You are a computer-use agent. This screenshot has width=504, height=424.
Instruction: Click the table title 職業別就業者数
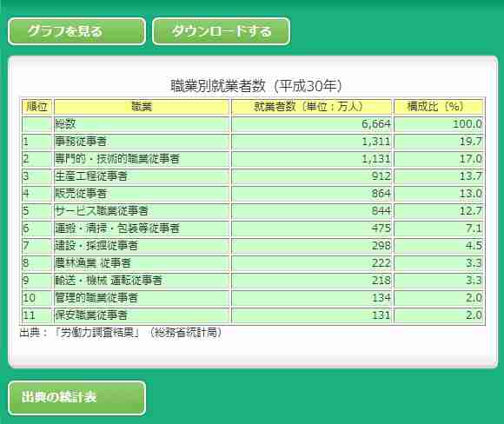click(218, 86)
